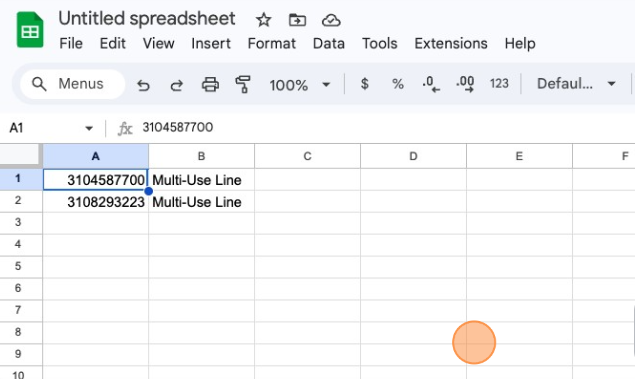
Task: Open the Insert menu
Action: [211, 43]
